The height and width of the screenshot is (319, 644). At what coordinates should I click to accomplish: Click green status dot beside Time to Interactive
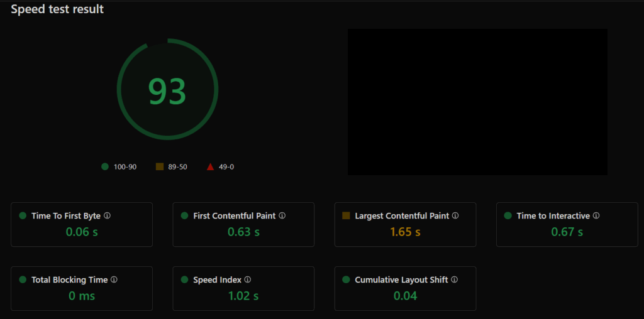(508, 215)
